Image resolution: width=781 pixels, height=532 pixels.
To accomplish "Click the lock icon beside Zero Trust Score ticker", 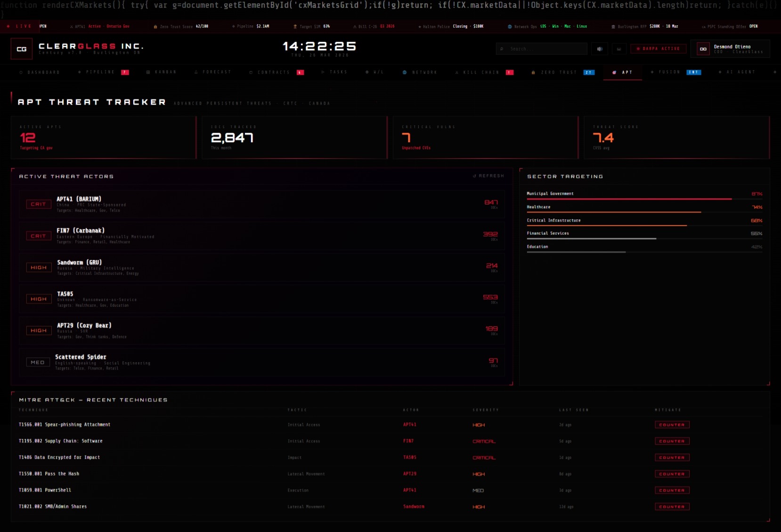I will 155,27.
